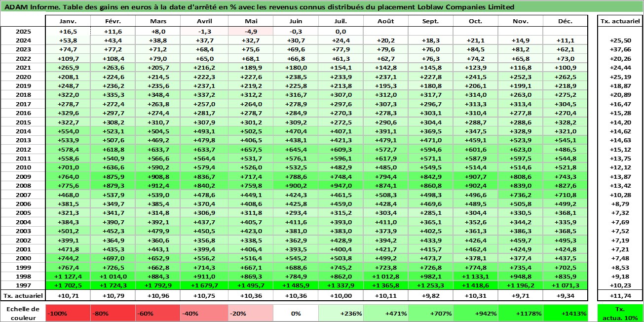Click the Nov. column header
This screenshot has height=322, width=644.
pyautogui.click(x=520, y=21)
